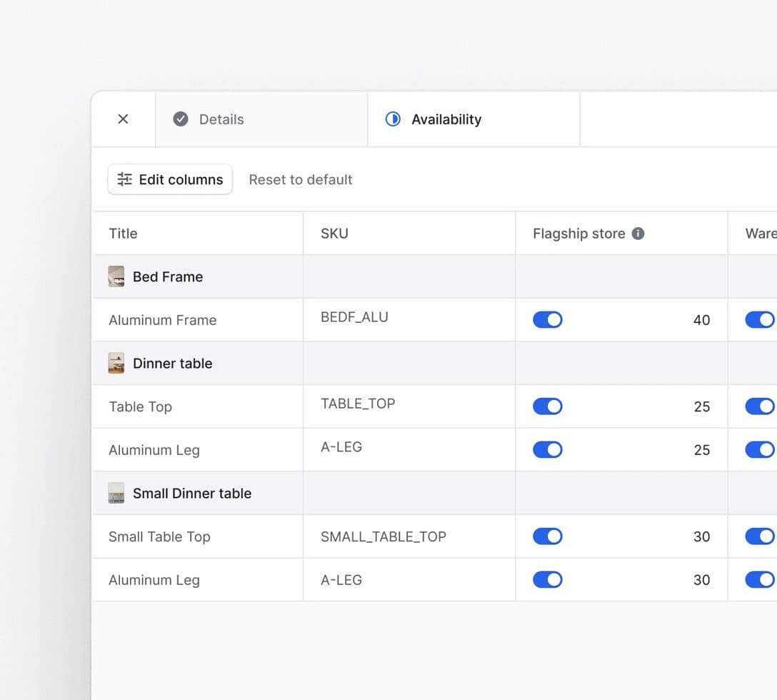Click the Table Top variant title
Image resolution: width=777 pixels, height=700 pixels.
coord(140,407)
